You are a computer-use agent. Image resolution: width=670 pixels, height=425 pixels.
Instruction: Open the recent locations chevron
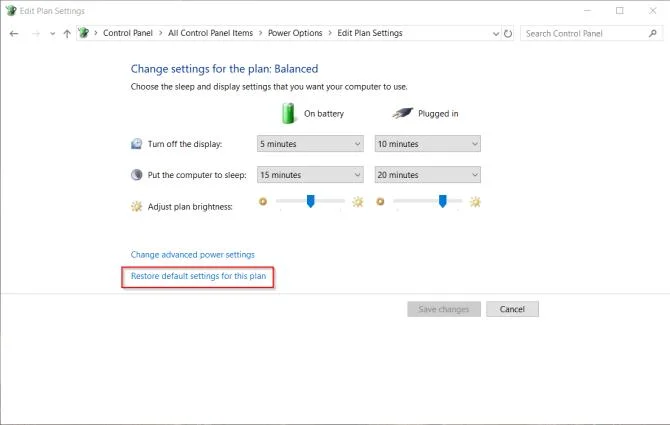(x=52, y=34)
